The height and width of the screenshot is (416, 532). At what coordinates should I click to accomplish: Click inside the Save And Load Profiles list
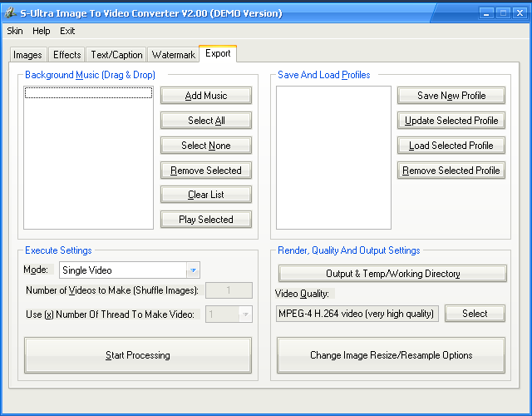click(333, 157)
